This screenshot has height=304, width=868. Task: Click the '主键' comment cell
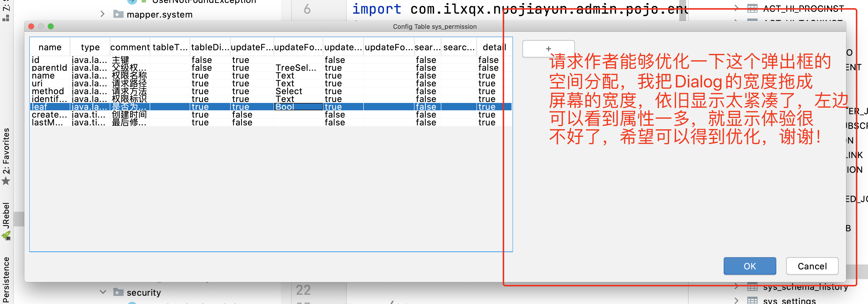coord(130,60)
